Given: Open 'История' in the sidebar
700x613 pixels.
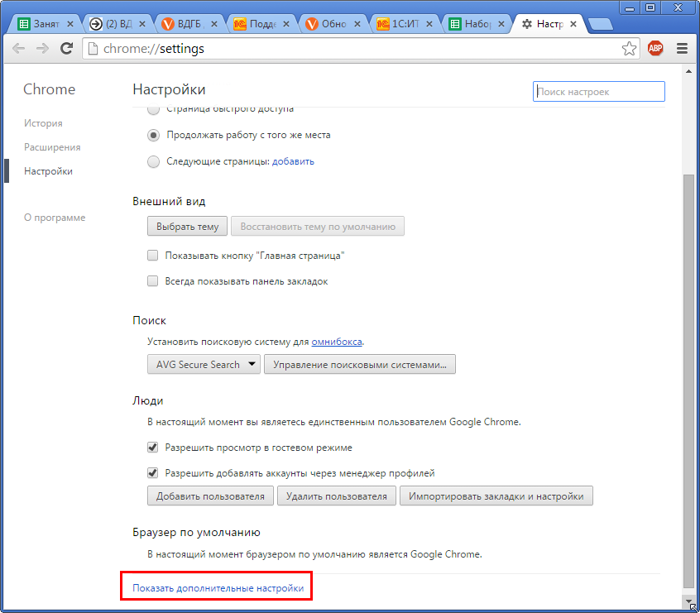Looking at the screenshot, I should pyautogui.click(x=43, y=123).
